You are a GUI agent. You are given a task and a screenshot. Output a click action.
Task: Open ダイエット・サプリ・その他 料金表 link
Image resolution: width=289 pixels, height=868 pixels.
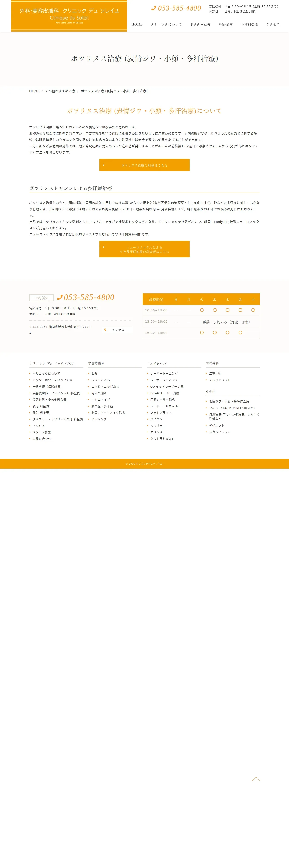click(x=58, y=419)
